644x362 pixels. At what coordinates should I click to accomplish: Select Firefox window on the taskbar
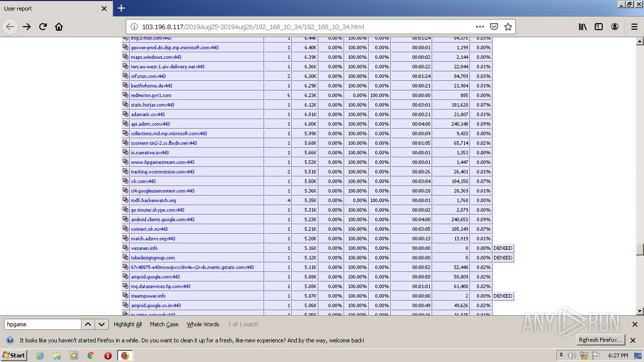pyautogui.click(x=125, y=355)
